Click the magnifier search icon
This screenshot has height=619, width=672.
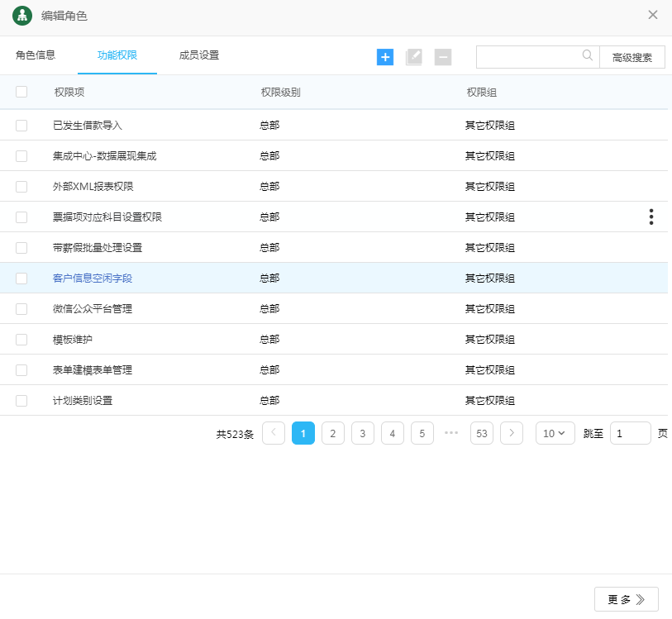588,56
